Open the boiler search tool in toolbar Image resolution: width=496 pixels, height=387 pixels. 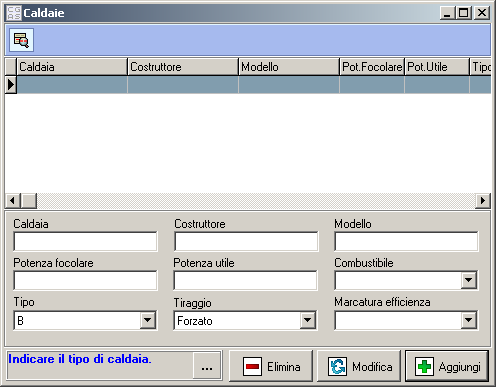pos(21,40)
